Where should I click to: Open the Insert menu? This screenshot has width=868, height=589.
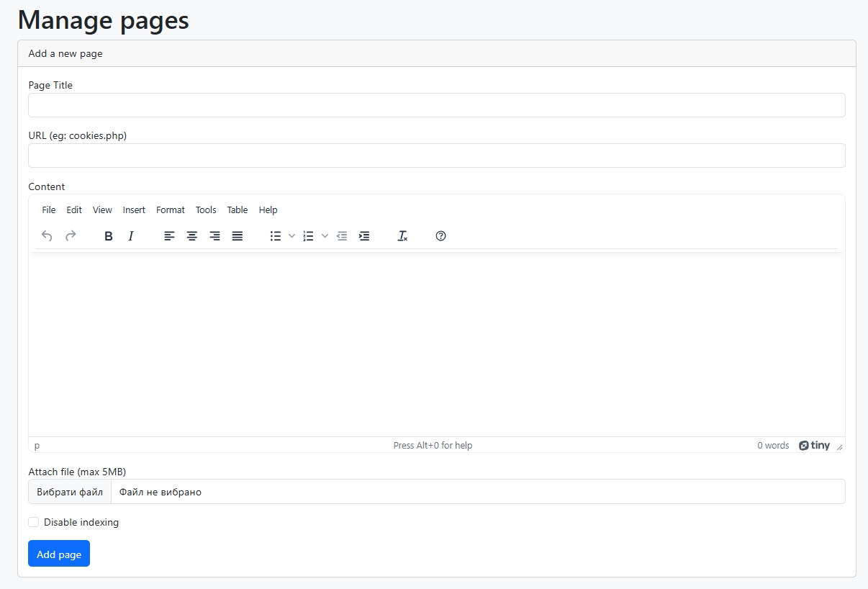(134, 210)
